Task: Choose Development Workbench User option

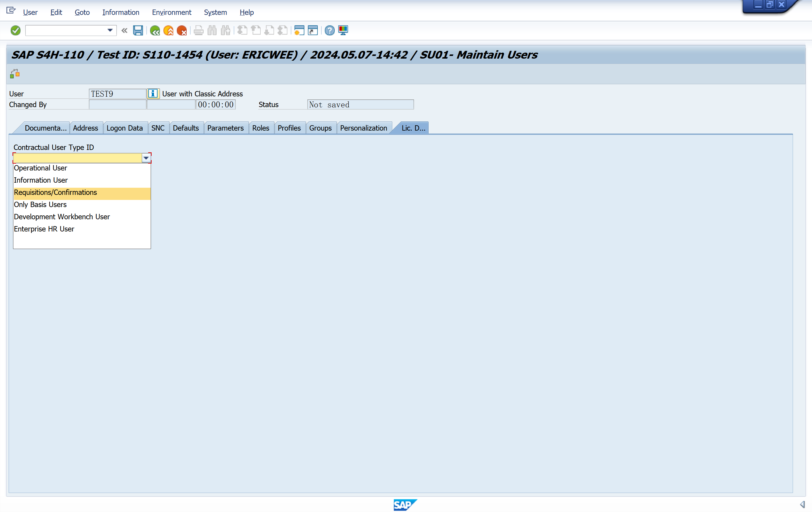Action: [x=62, y=217]
